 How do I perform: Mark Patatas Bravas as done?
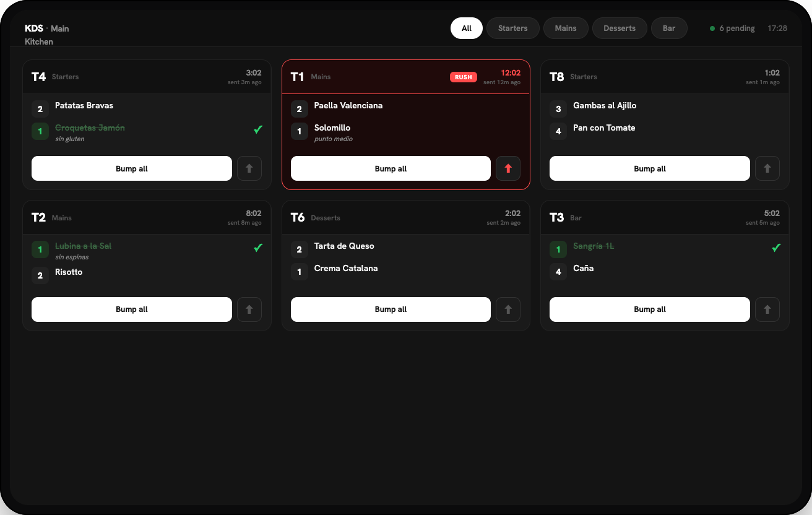[147, 108]
